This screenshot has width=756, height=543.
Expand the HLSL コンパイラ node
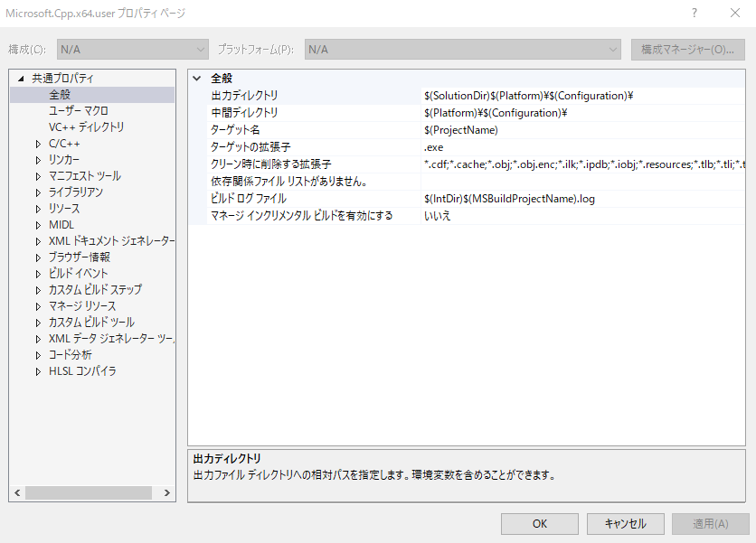point(36,370)
